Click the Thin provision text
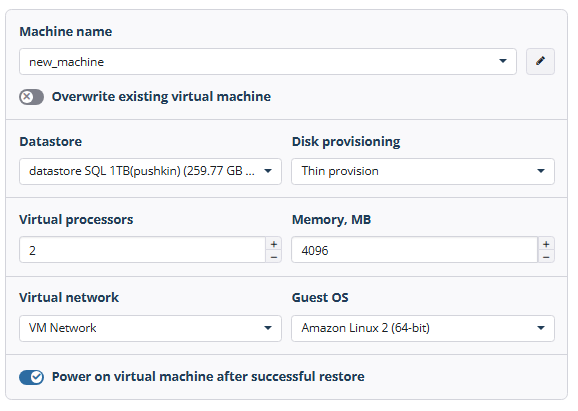The image size is (578, 411). pos(340,171)
